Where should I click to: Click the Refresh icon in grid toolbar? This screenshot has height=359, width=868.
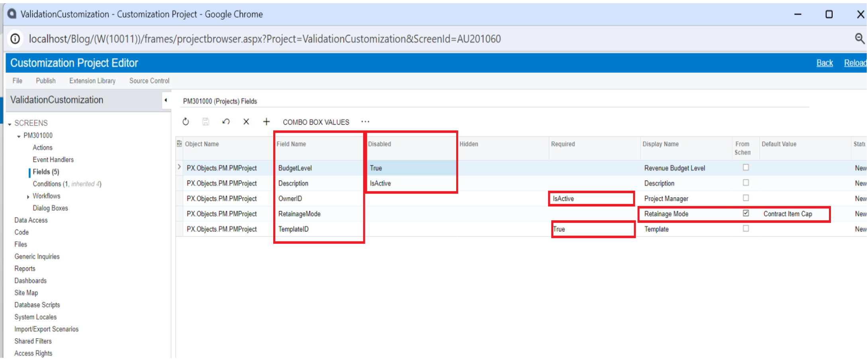(x=186, y=122)
